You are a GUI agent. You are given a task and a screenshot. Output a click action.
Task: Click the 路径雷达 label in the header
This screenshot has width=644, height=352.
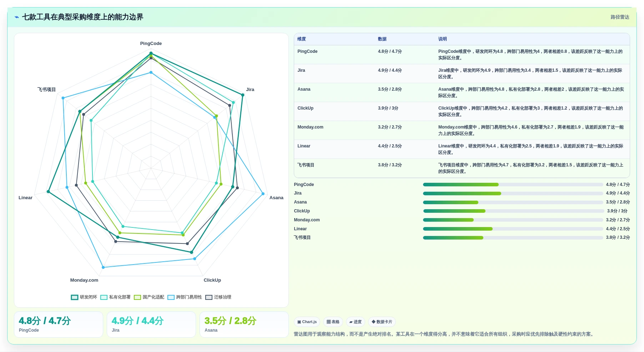pyautogui.click(x=620, y=17)
